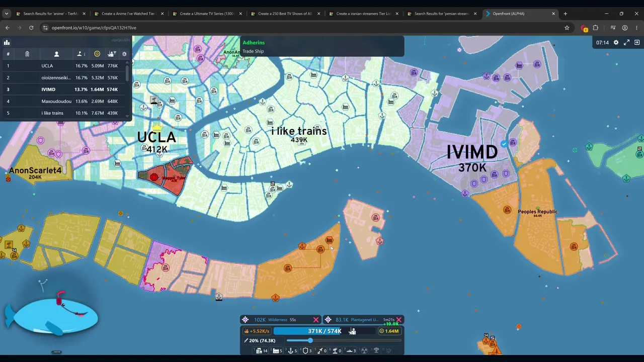The width and height of the screenshot is (644, 362).
Task: Adjust the attack ratio slider
Action: point(345,340)
